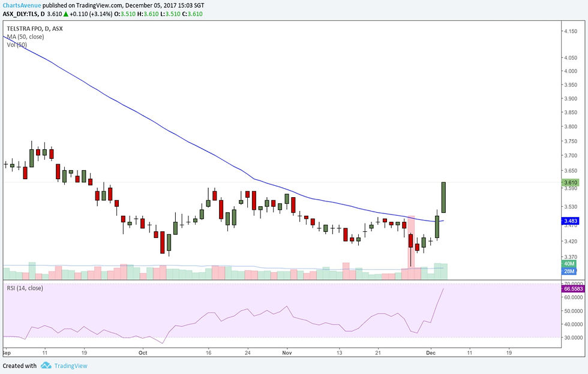This screenshot has height=374, width=588.
Task: Click the 24 date axis label
Action: click(247, 352)
